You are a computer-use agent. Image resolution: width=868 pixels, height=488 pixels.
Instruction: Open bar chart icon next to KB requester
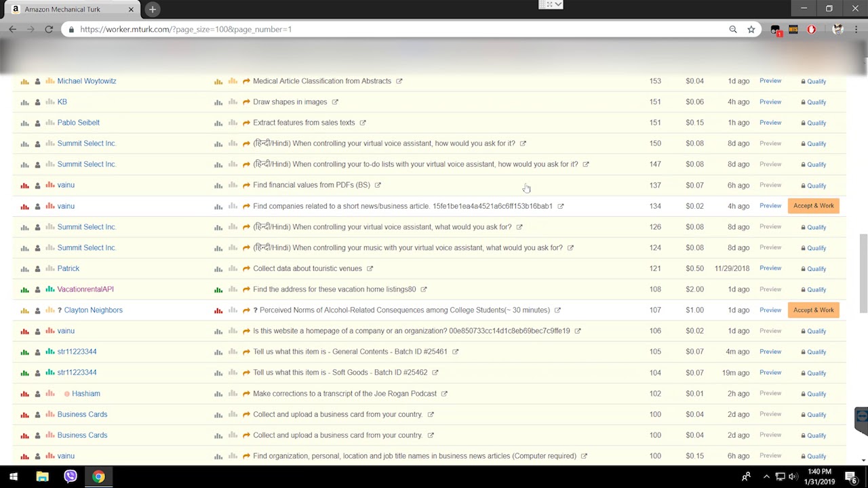click(x=24, y=102)
